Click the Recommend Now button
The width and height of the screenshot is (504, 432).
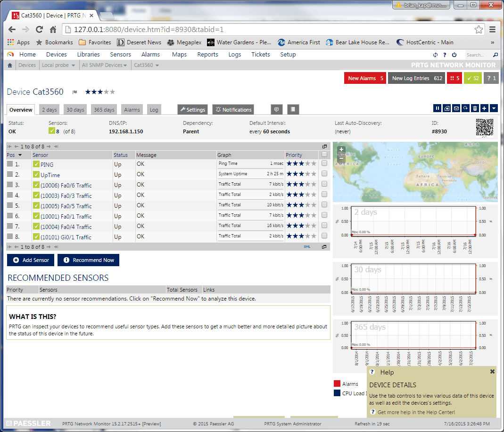tap(88, 260)
